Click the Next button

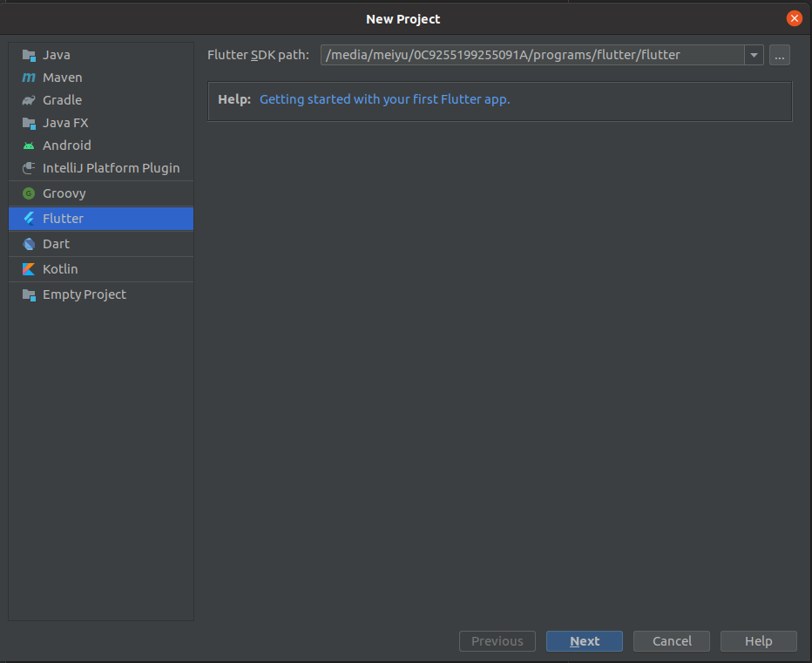click(x=584, y=640)
